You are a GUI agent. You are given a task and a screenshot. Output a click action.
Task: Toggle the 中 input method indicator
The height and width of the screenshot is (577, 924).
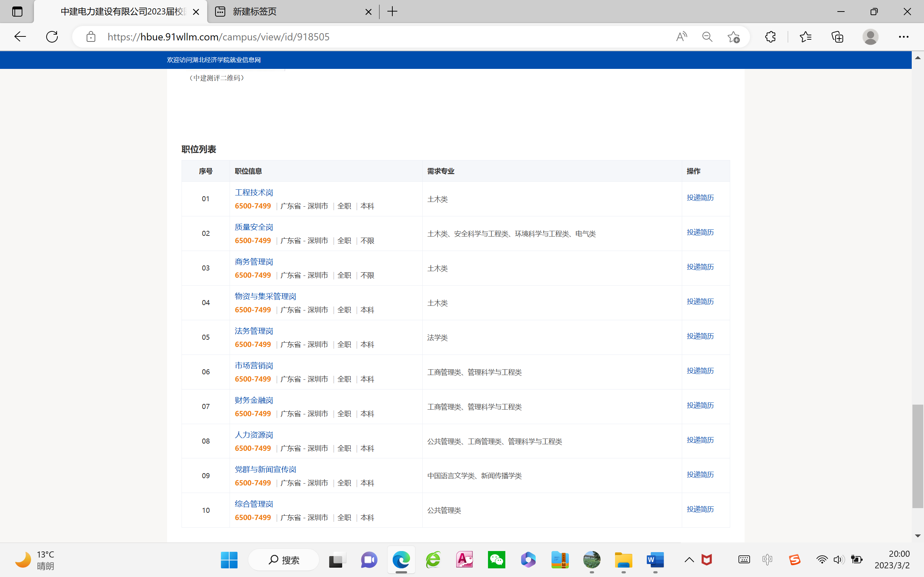point(767,560)
